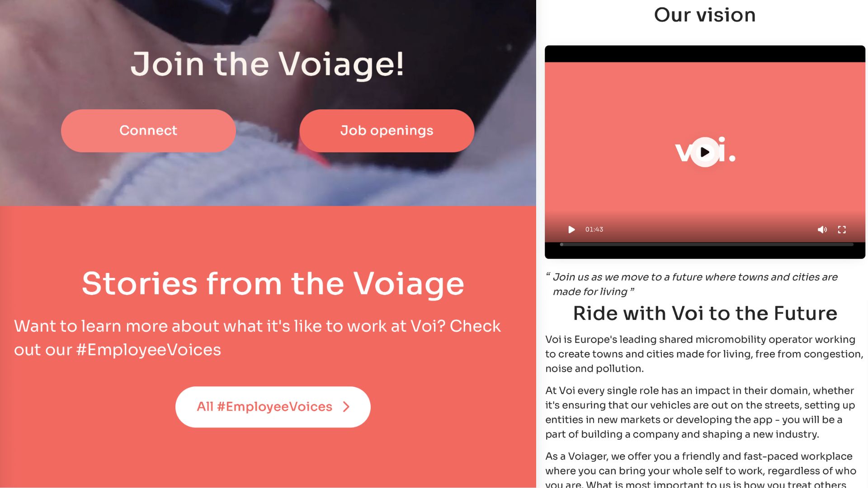Screen dimensions: 868x488
Task: Click the Connect button
Action: 148,131
